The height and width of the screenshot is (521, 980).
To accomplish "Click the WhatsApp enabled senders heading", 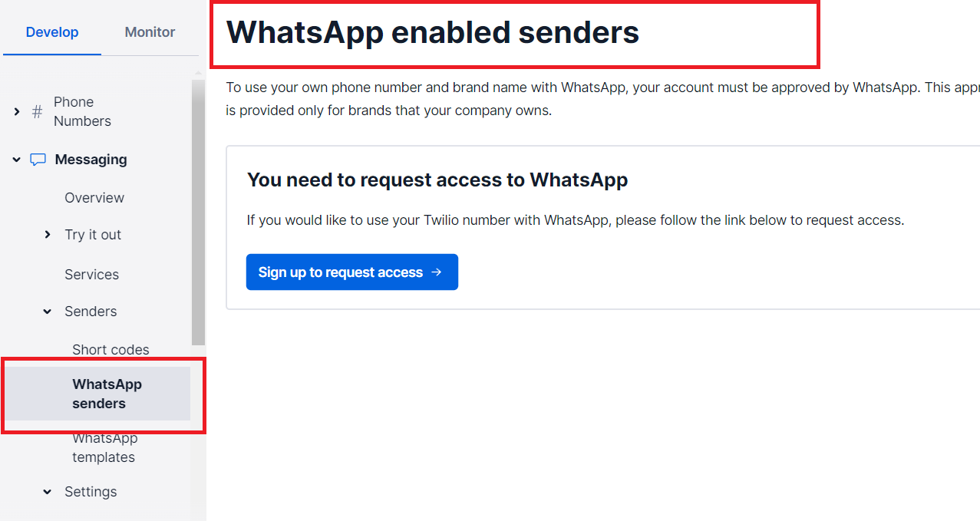I will click(x=433, y=32).
